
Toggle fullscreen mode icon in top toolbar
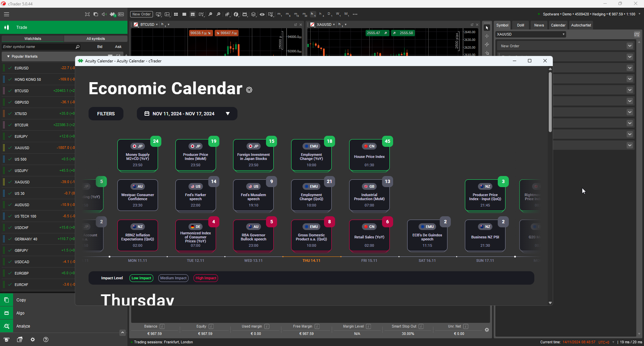pyautogui.click(x=87, y=14)
